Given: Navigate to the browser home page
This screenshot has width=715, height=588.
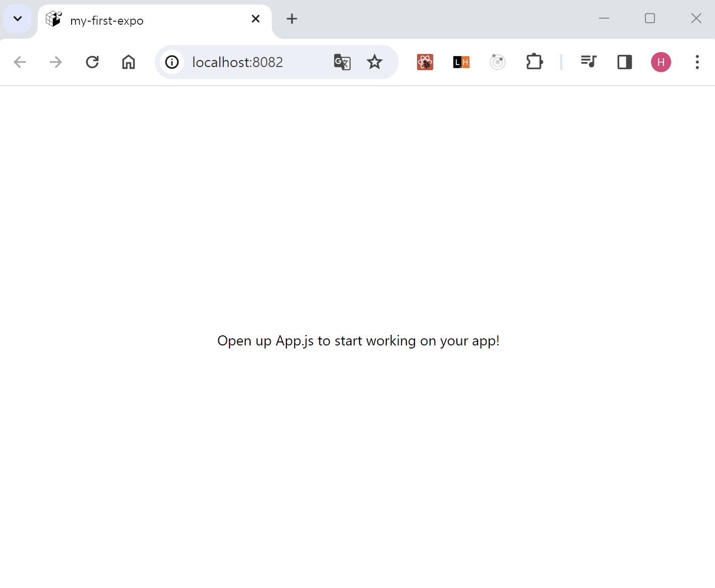Looking at the screenshot, I should pos(128,62).
